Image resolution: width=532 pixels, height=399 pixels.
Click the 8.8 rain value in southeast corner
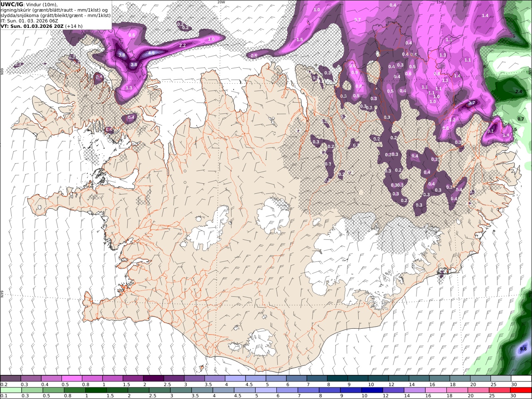pyautogui.click(x=523, y=349)
